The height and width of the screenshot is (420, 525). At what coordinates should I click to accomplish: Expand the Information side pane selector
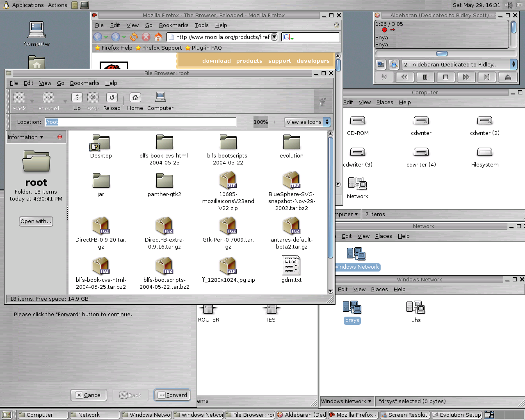click(x=25, y=137)
